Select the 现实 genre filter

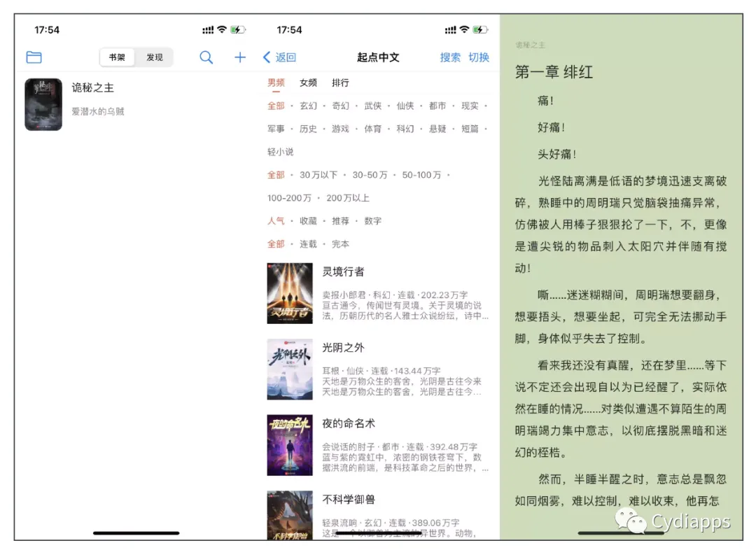coord(470,106)
